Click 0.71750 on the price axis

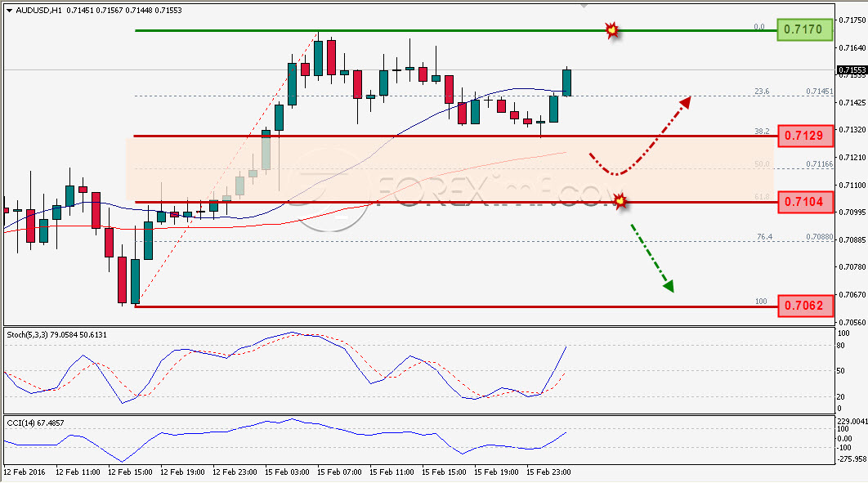(x=852, y=20)
